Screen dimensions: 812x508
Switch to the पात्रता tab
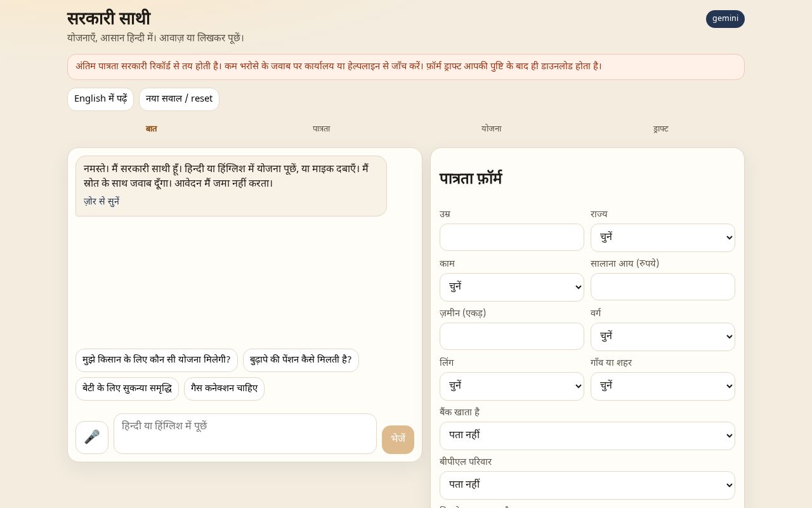pyautogui.click(x=321, y=129)
